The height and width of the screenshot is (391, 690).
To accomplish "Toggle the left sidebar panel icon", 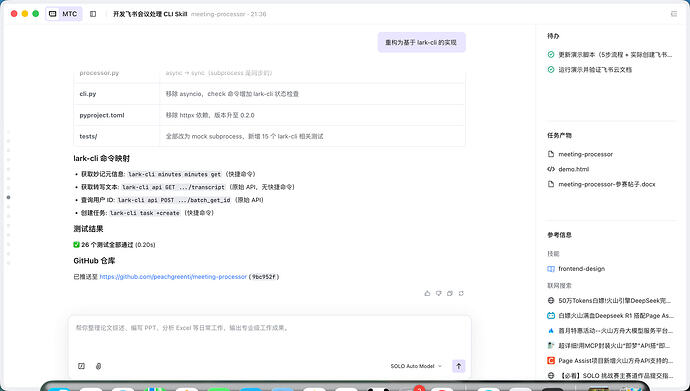I will coord(93,14).
